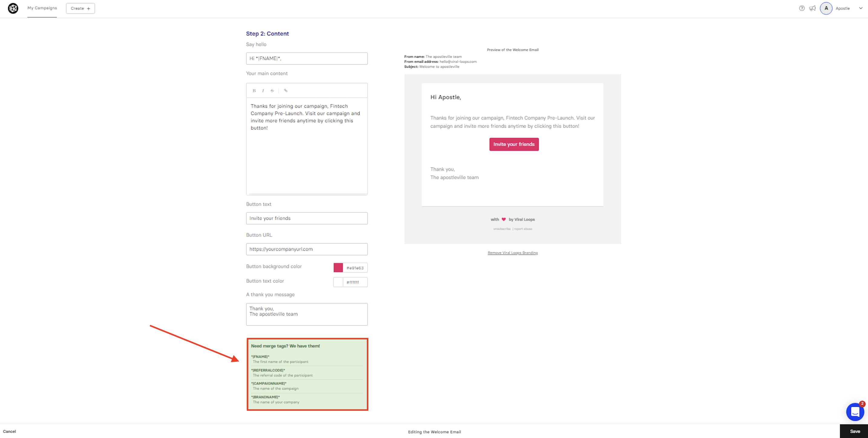Click the Apostle username label

tap(842, 8)
